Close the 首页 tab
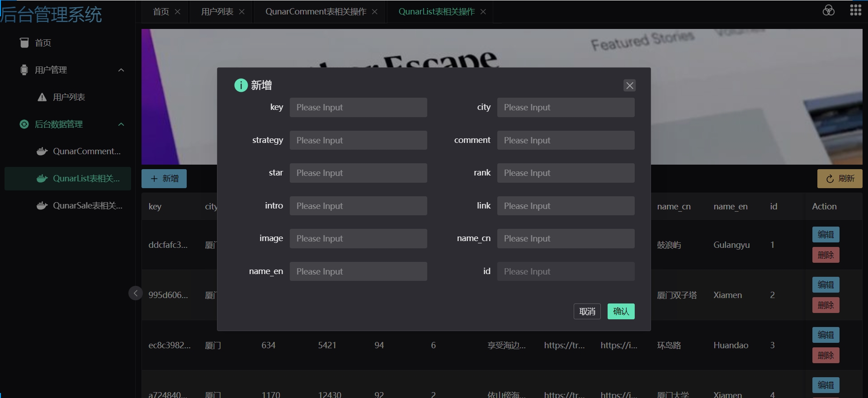 point(178,12)
